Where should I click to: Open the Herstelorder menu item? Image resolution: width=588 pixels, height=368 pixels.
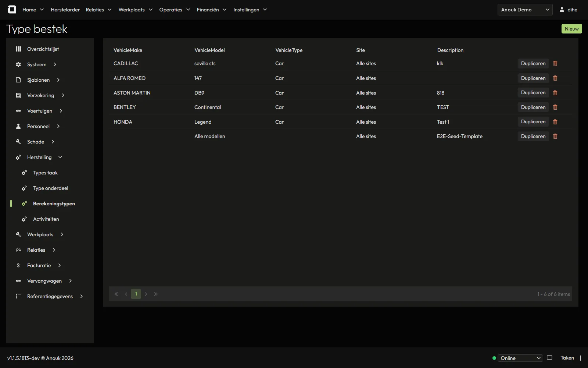click(65, 10)
